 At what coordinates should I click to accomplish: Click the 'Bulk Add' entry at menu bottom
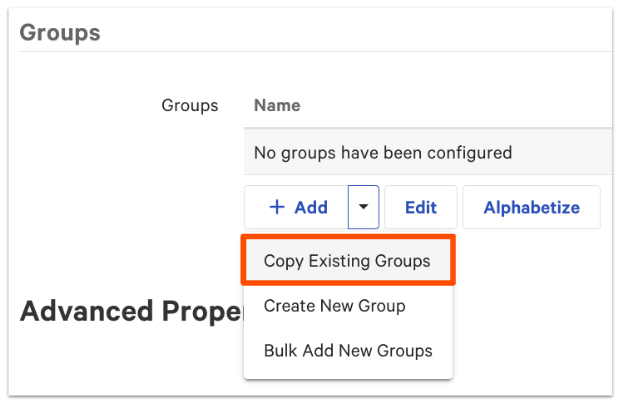(x=347, y=351)
